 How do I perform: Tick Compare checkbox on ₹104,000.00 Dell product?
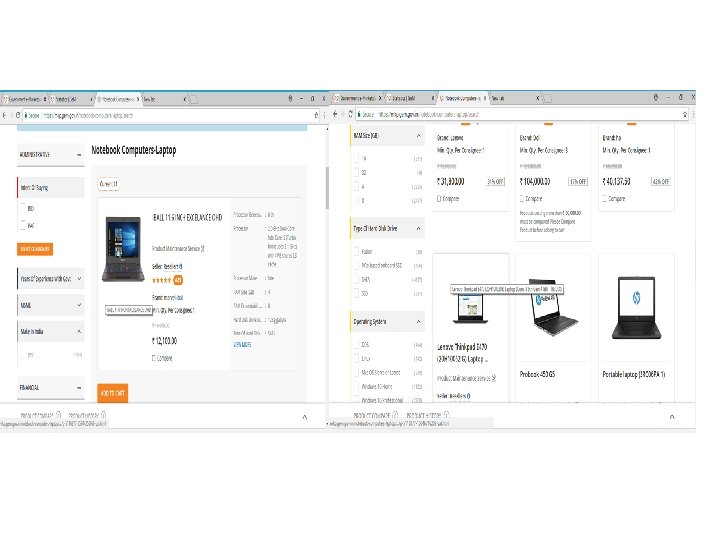[522, 199]
